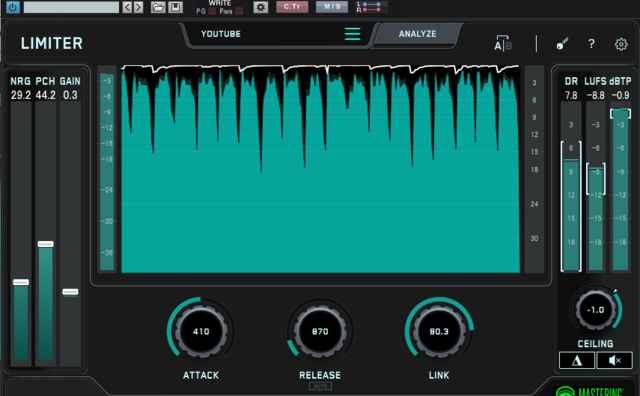
Task: Click the DR meter target bracket
Action: (x=571, y=206)
